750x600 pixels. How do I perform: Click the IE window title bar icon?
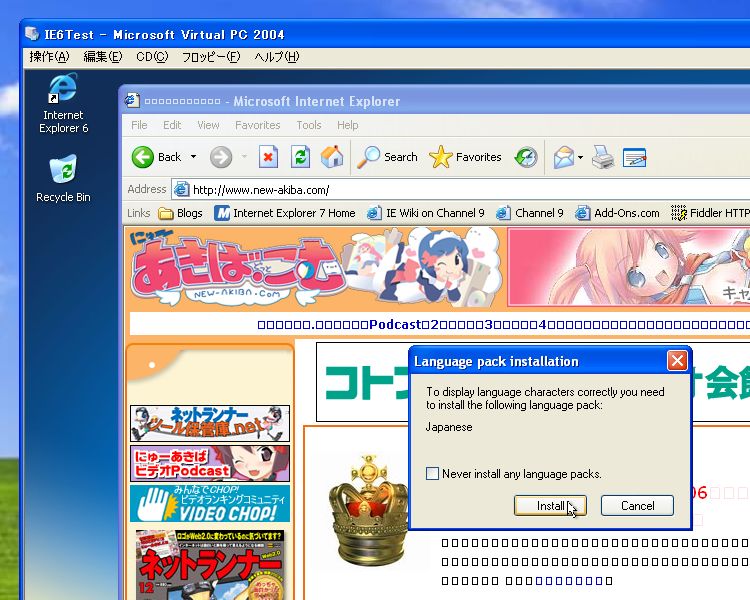pyautogui.click(x=132, y=101)
